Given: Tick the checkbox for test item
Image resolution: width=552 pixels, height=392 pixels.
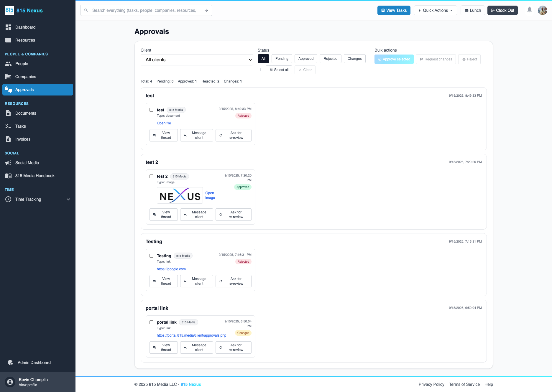Looking at the screenshot, I should [x=152, y=110].
